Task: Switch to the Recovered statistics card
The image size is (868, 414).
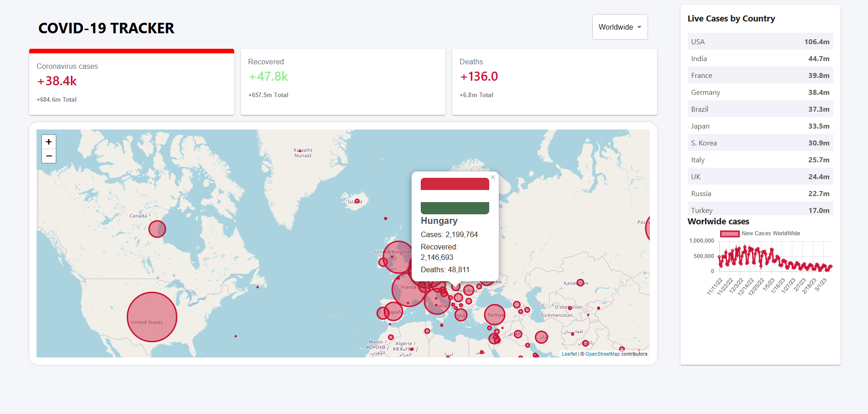Action: pos(343,82)
